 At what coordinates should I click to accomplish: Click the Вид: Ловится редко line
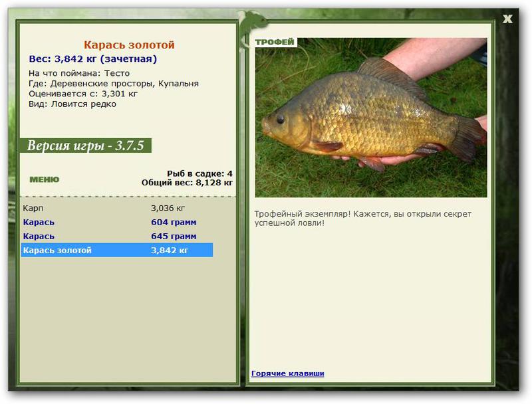[x=72, y=104]
